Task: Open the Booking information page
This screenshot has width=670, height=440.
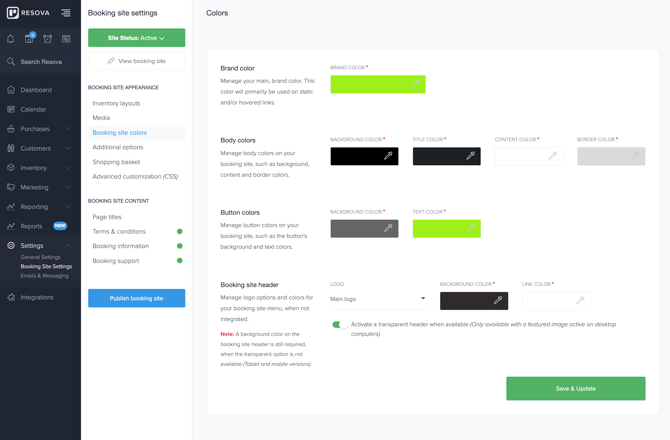Action: click(120, 246)
